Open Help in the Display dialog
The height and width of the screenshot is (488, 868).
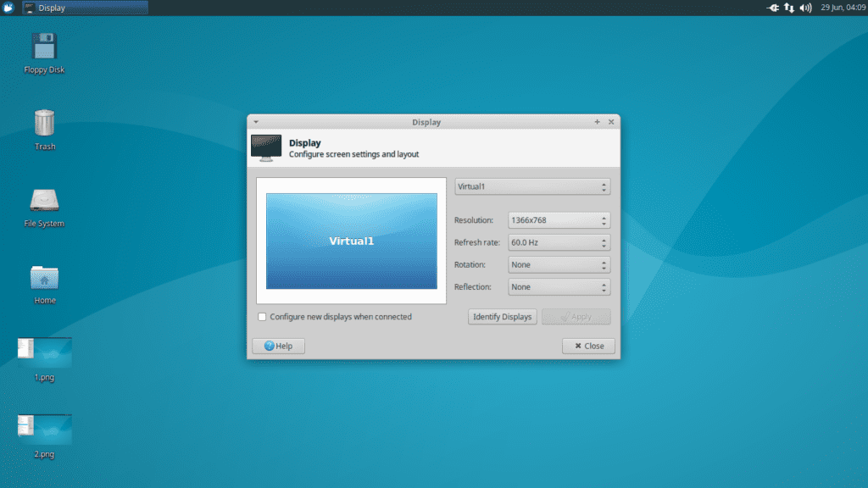click(278, 346)
